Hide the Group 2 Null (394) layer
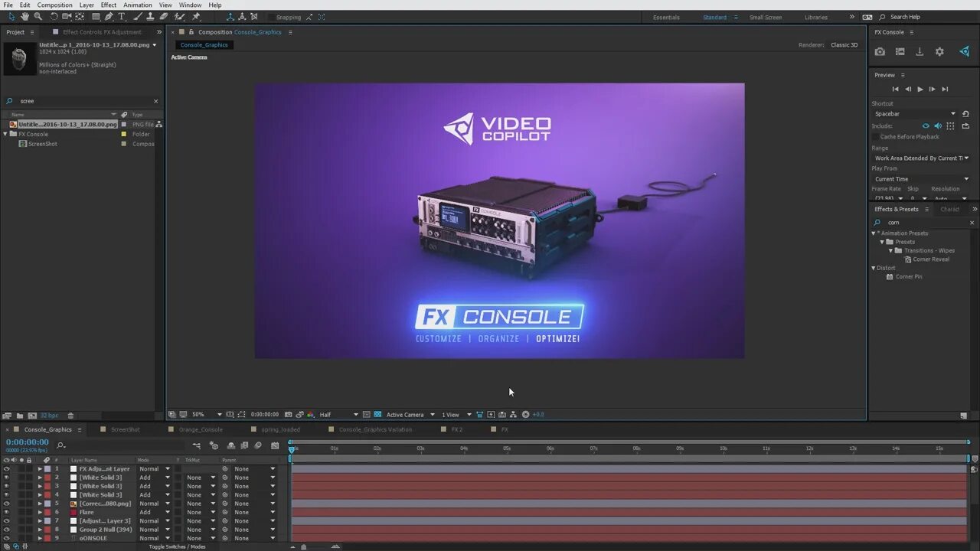 [7, 530]
